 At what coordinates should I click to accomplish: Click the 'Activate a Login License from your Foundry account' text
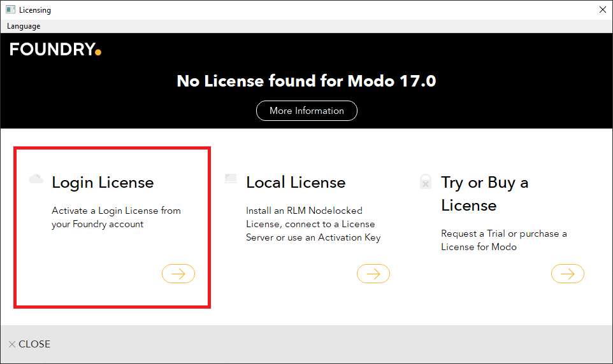(x=116, y=218)
